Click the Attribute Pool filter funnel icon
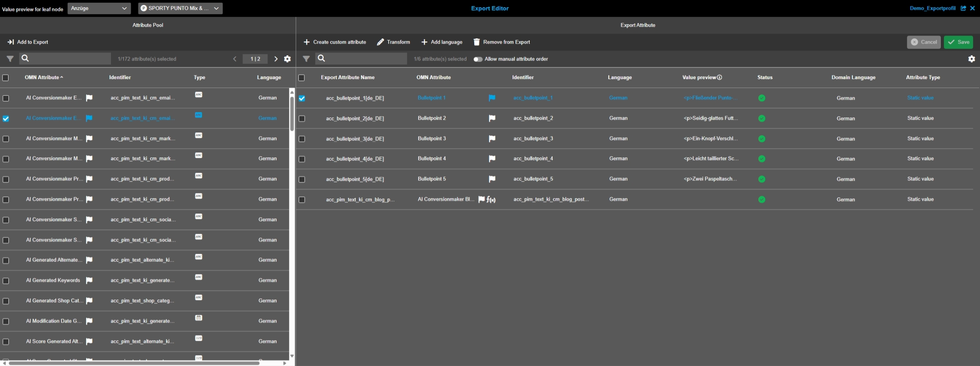 coord(10,59)
